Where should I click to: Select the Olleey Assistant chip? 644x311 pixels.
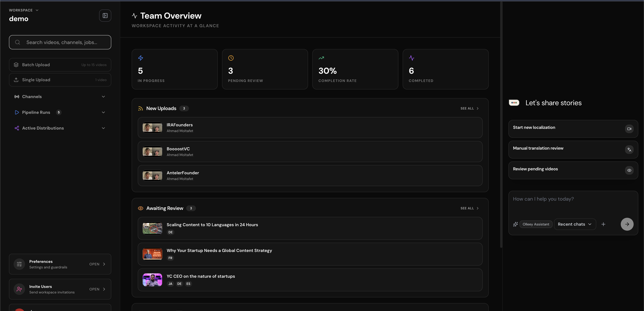point(535,224)
